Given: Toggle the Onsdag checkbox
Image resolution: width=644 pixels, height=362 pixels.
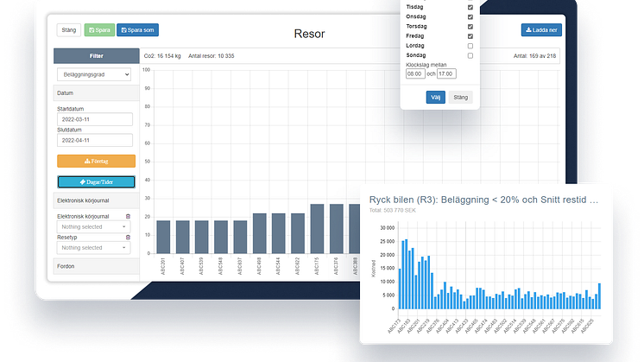Looking at the screenshot, I should (x=470, y=16).
